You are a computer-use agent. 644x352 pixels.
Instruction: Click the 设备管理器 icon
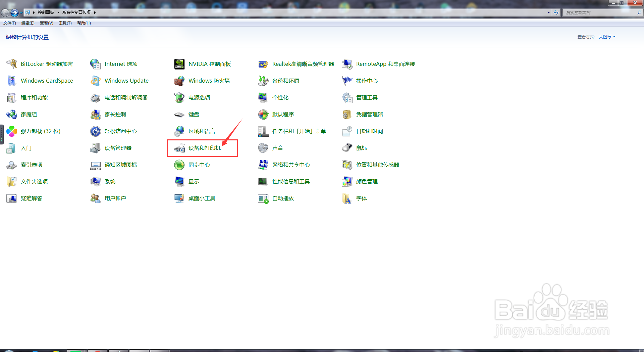point(96,148)
